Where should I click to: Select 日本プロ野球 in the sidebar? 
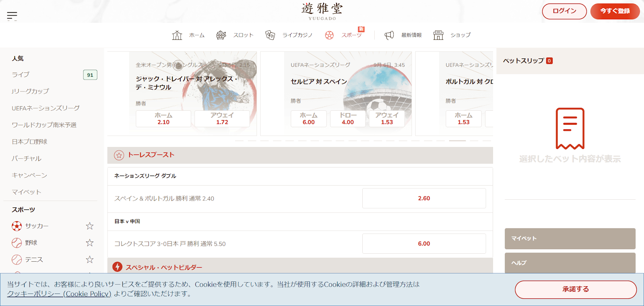tap(29, 142)
